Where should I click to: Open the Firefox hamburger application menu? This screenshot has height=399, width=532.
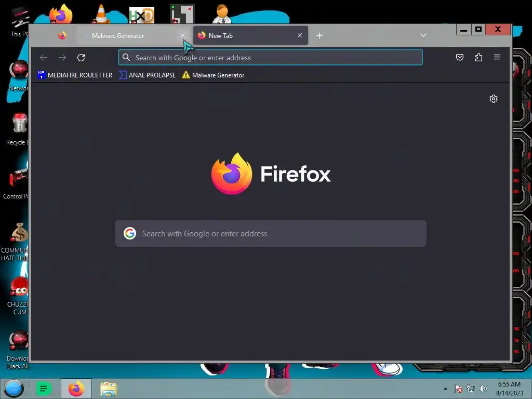coord(497,57)
